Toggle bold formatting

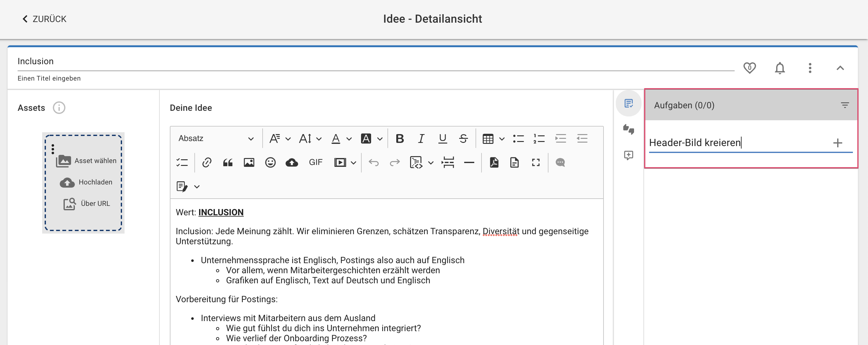coord(400,138)
